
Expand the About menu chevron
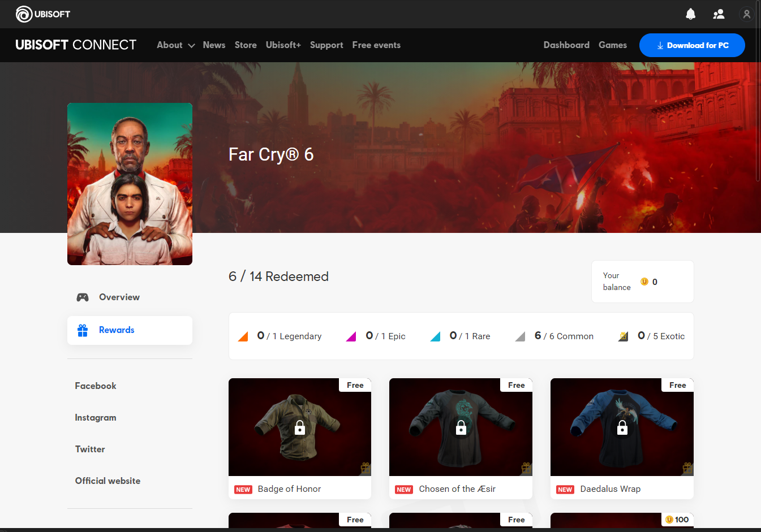click(191, 46)
